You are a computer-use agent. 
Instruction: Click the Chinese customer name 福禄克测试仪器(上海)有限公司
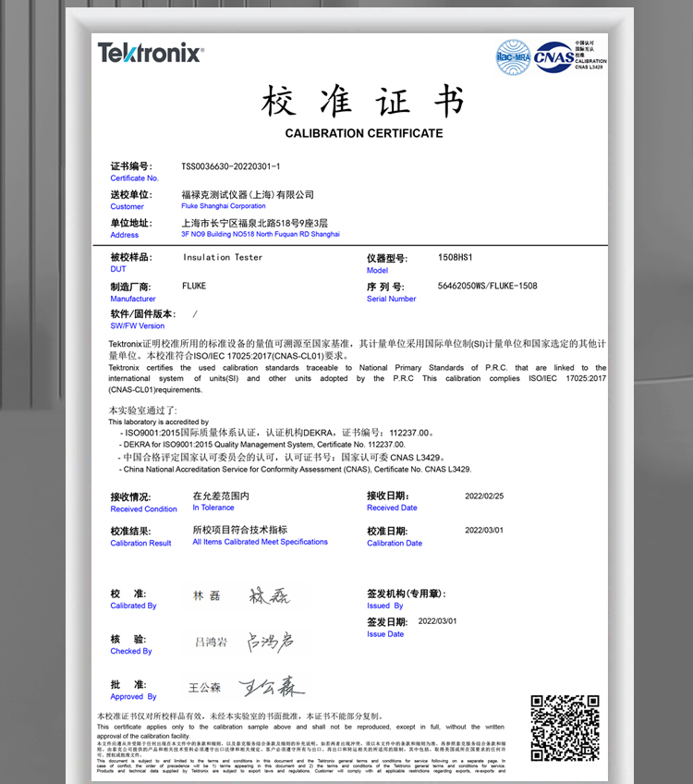point(248,194)
